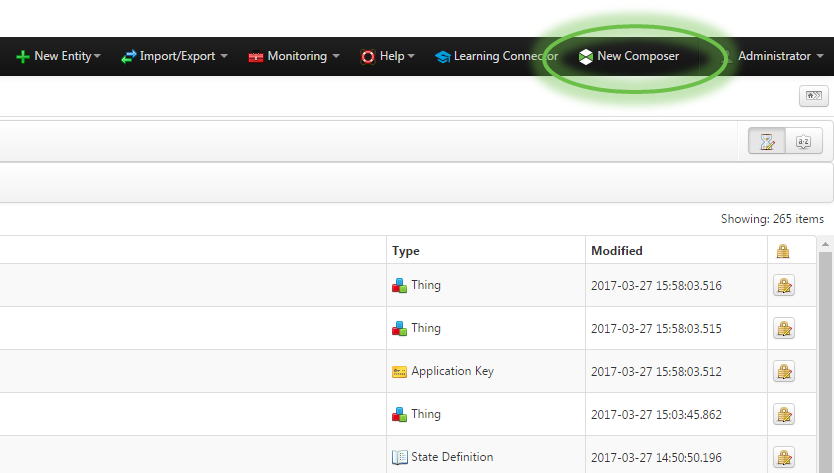This screenshot has height=473, width=834.
Task: Click the Learning Connector graduation cap icon
Action: (442, 56)
